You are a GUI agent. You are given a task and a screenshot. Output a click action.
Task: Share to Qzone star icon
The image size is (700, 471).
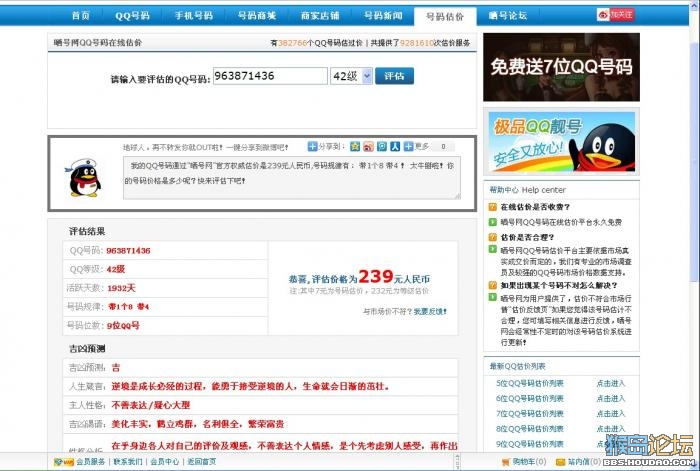tap(355, 146)
